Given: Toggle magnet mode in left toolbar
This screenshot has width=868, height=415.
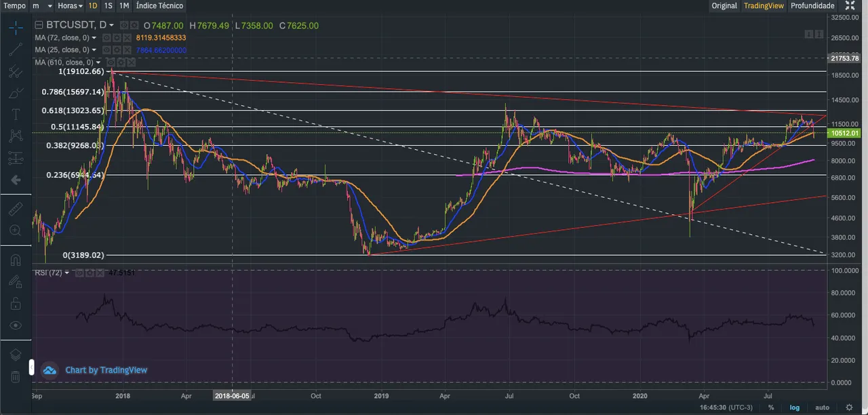Looking at the screenshot, I should pos(16,260).
